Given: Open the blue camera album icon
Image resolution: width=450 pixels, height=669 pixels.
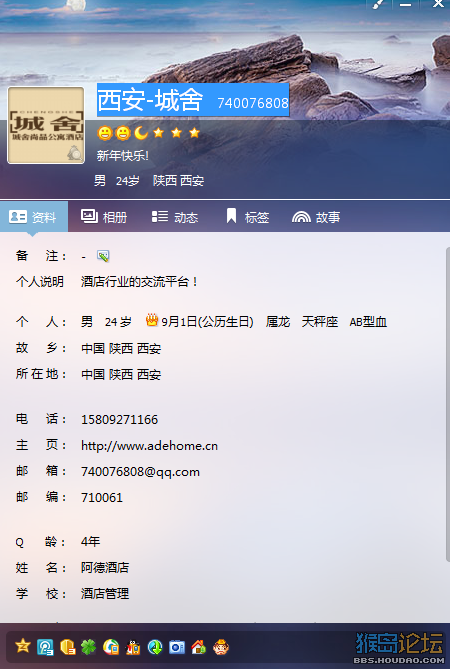Looking at the screenshot, I should click(x=177, y=647).
